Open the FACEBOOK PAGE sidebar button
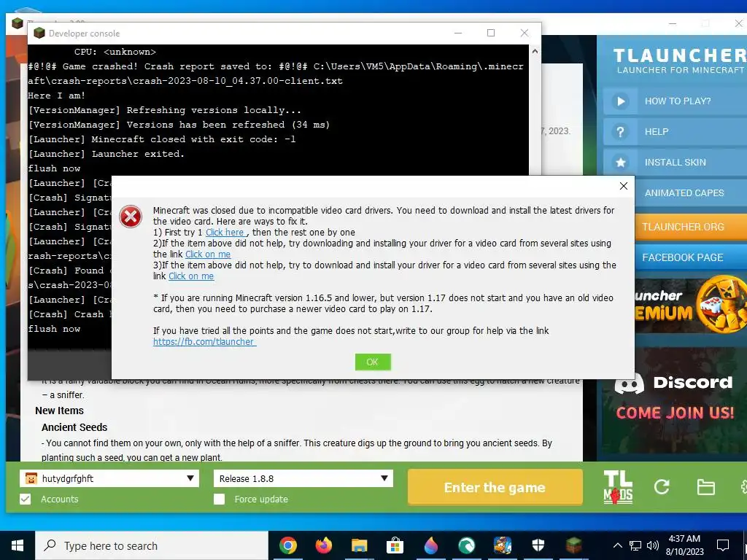The height and width of the screenshot is (560, 747). click(691, 257)
